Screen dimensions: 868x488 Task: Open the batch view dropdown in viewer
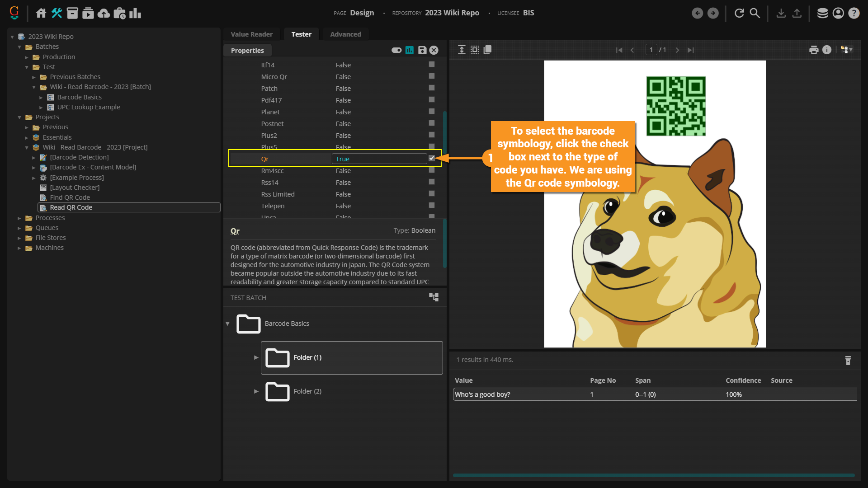click(x=846, y=50)
